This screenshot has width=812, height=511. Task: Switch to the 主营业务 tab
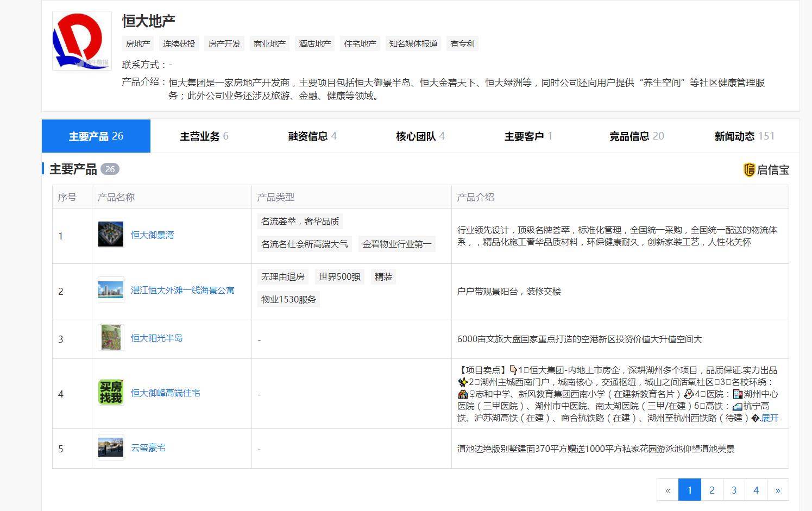[x=203, y=136]
